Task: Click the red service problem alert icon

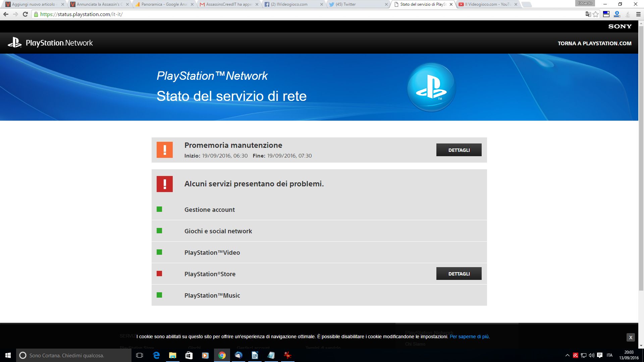Action: click(x=164, y=184)
